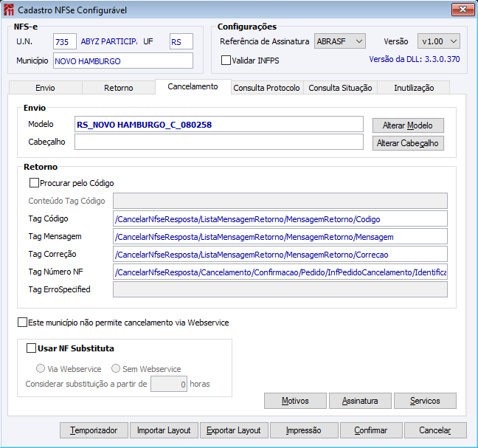Viewport: 478px width, 448px height.
Task: Click the Tag Código input field
Action: [x=280, y=218]
